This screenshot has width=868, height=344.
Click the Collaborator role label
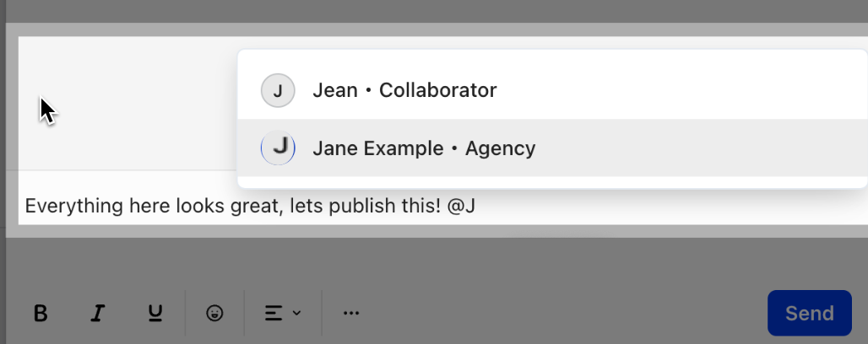tap(438, 90)
